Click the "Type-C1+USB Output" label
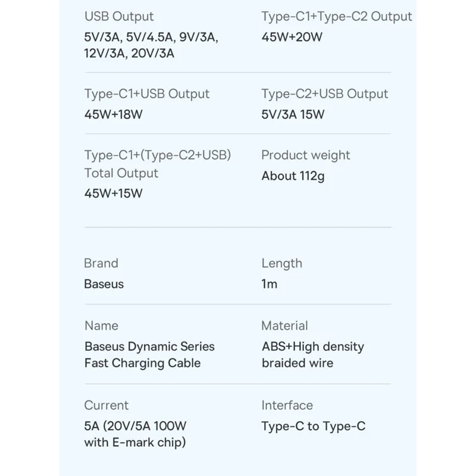476x476 pixels. [147, 94]
